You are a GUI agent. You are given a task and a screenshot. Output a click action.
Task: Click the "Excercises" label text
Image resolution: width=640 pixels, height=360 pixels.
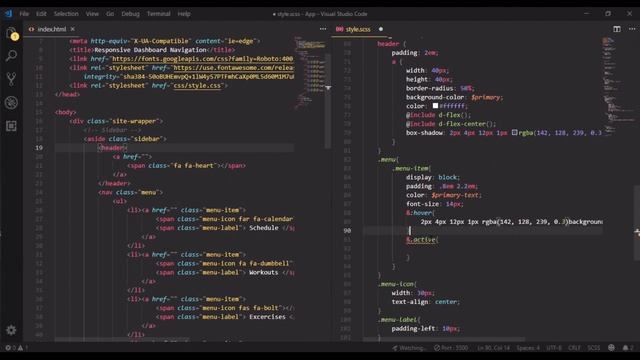point(267,317)
